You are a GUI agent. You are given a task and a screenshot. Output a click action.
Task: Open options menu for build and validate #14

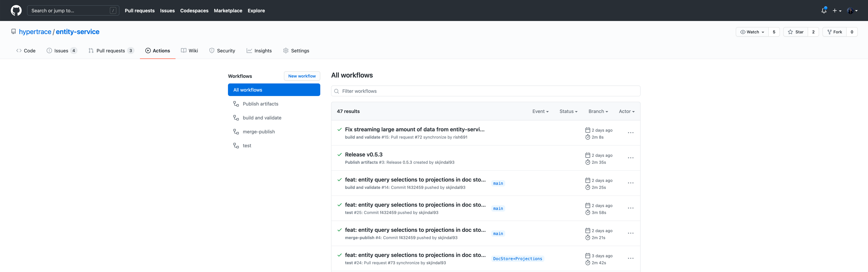(630, 183)
